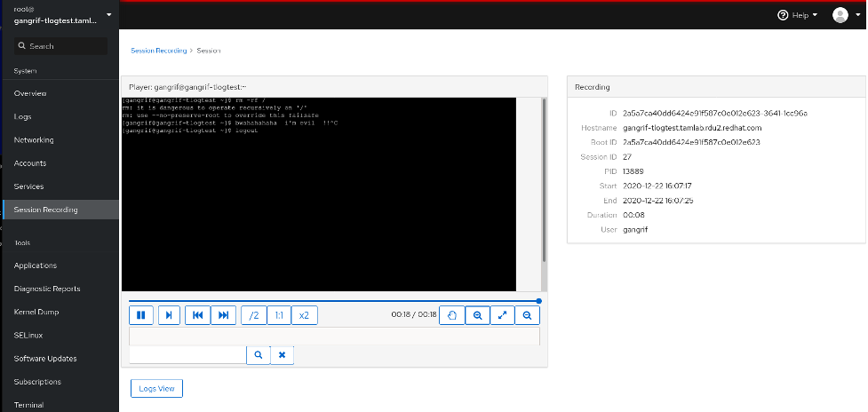
Task: Halve the playback speed with /2
Action: [x=253, y=315]
